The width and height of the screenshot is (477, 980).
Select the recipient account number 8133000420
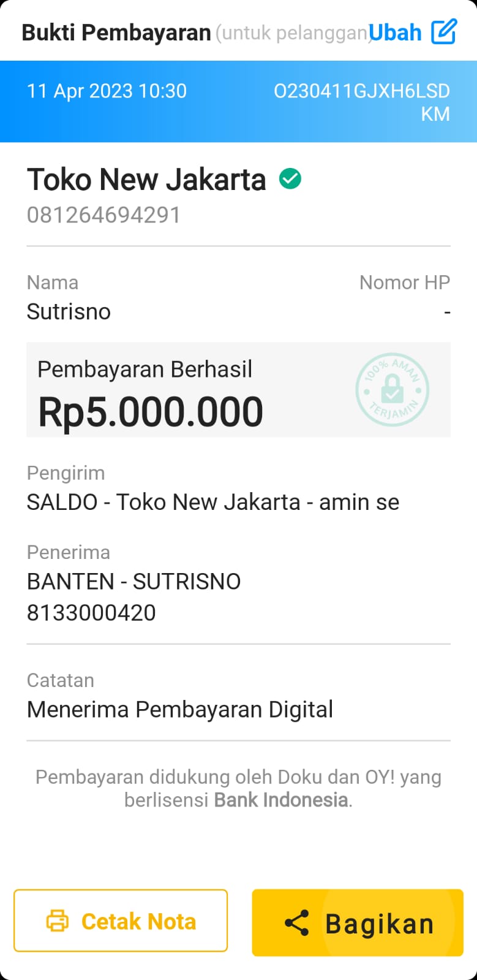coord(91,613)
